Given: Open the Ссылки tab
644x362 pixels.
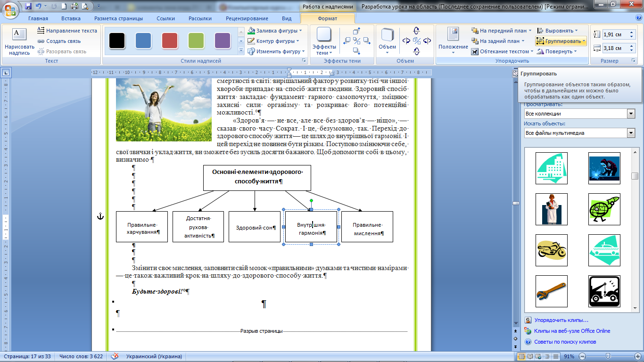Looking at the screenshot, I should pos(165,18).
